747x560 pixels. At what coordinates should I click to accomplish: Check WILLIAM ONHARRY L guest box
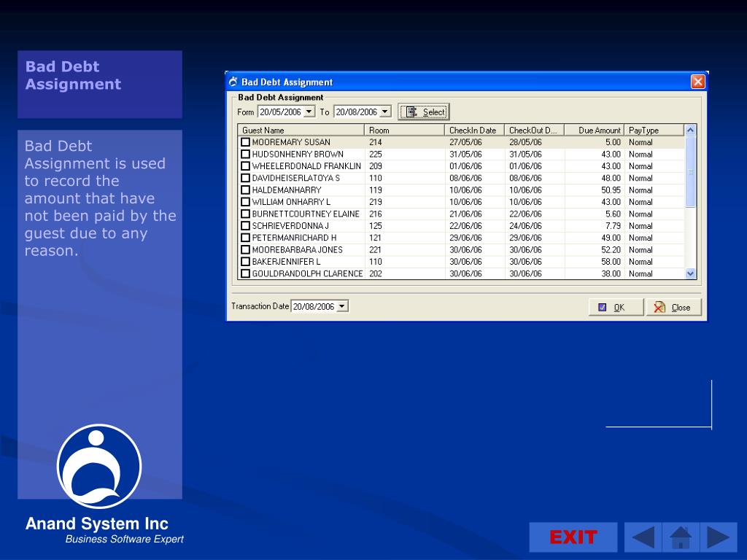click(245, 201)
